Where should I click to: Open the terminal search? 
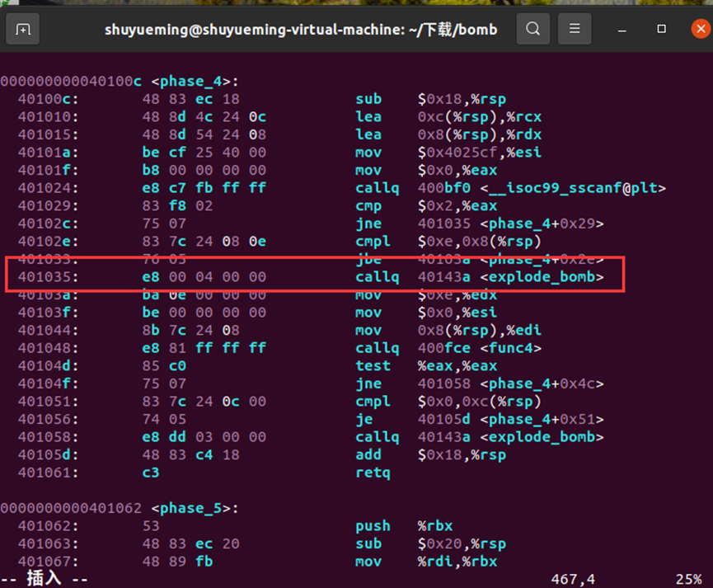pyautogui.click(x=532, y=28)
